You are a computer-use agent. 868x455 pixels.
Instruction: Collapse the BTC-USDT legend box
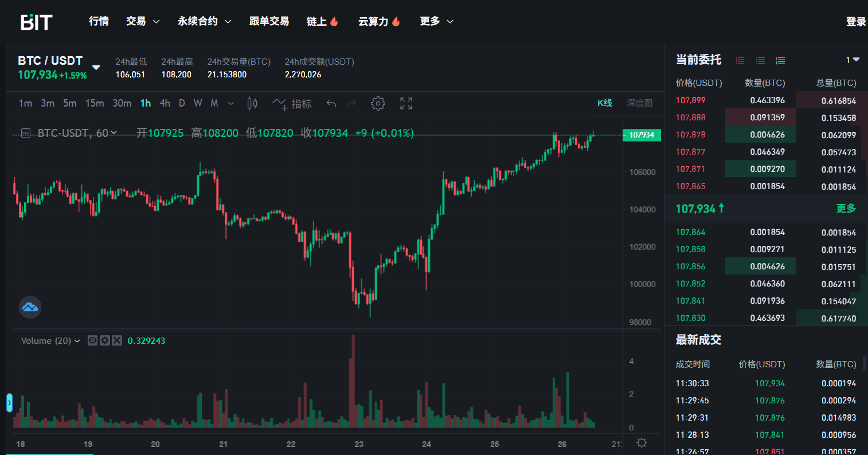26,133
